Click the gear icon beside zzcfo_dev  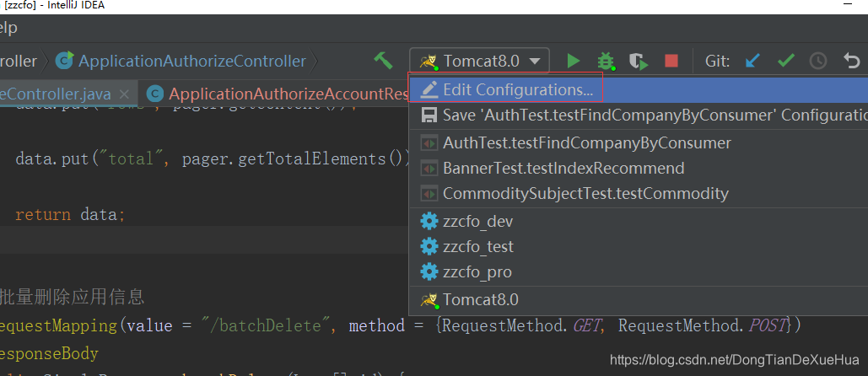tap(429, 222)
